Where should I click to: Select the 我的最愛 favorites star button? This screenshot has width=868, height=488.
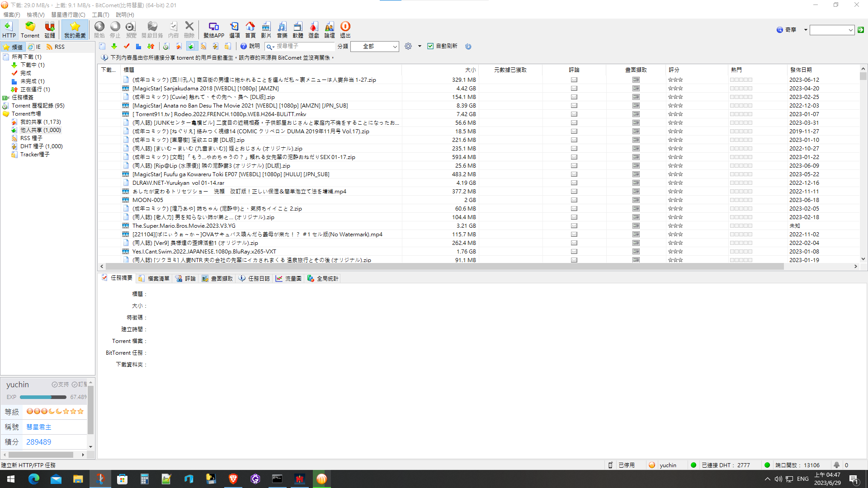tap(75, 29)
